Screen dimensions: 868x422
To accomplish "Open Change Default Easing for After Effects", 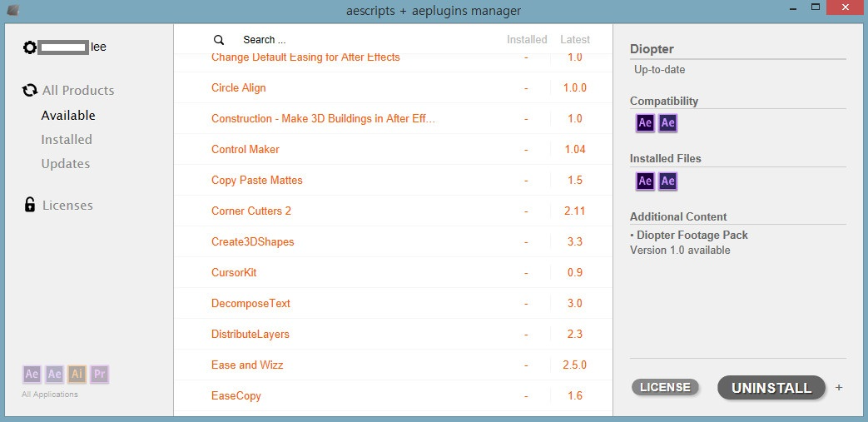I will 305,57.
